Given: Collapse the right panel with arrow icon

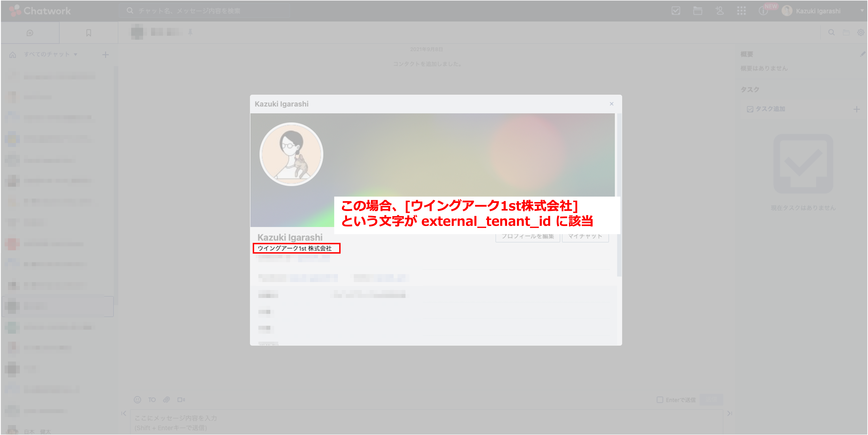Looking at the screenshot, I should coord(729,414).
